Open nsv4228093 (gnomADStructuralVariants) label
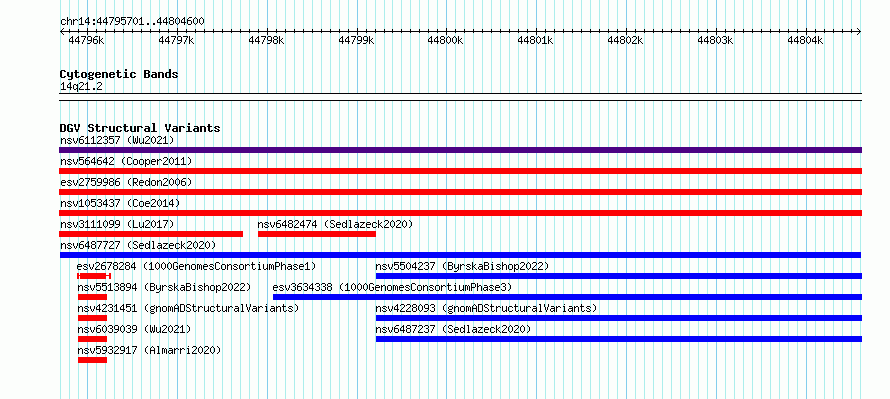The height and width of the screenshot is (399, 890). (x=486, y=308)
